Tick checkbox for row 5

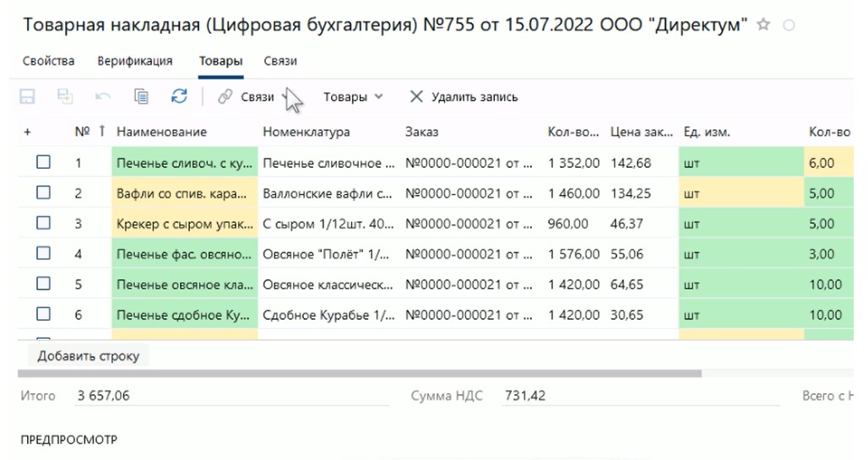pyautogui.click(x=43, y=284)
